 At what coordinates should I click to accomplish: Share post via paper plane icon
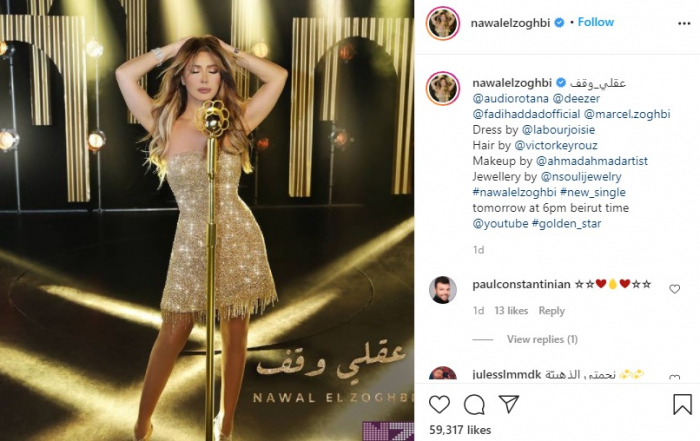pos(508,404)
